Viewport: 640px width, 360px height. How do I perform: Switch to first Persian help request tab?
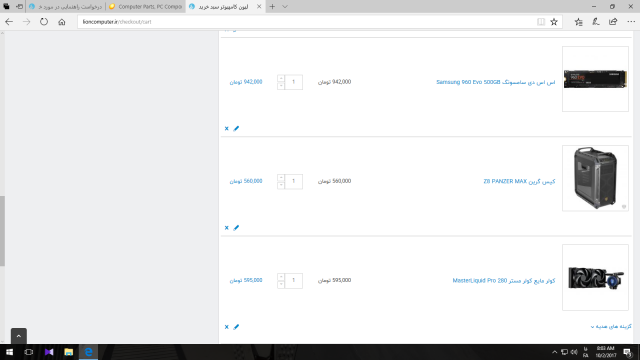tap(66, 7)
